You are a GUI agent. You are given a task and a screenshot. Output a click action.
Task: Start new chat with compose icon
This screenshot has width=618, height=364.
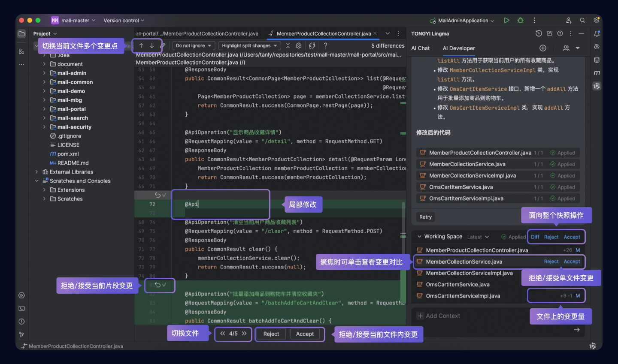click(549, 33)
